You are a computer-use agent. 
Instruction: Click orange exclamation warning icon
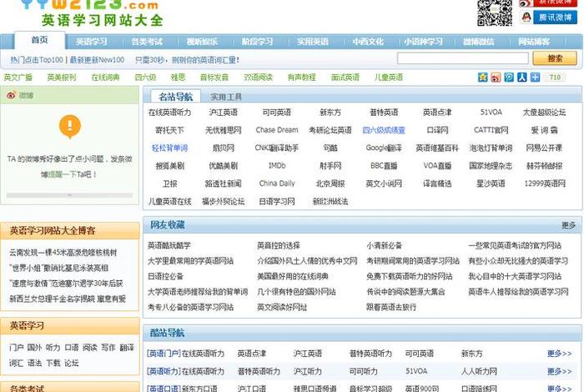coord(69,126)
